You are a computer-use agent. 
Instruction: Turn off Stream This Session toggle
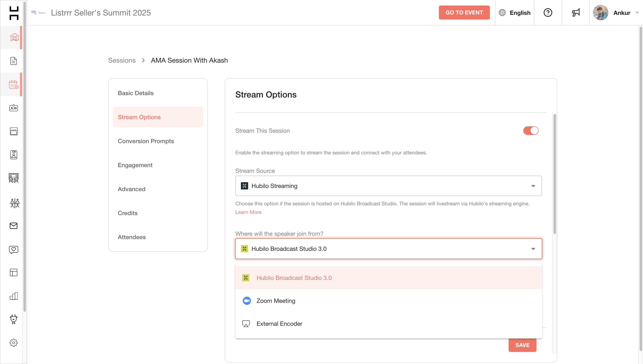tap(531, 130)
